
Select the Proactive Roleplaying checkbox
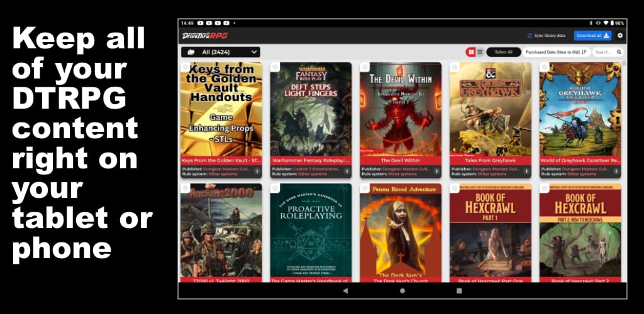point(275,188)
